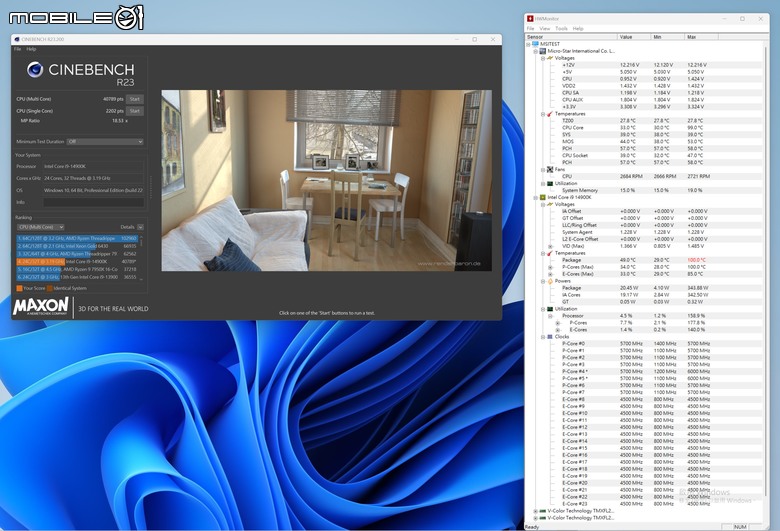Collapse the Processor utilization node

pos(550,316)
